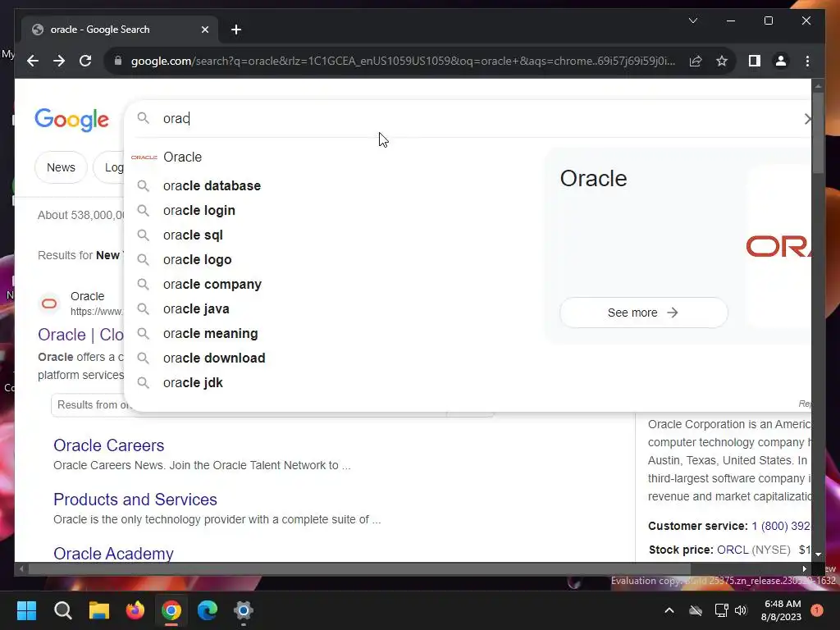Open the Oracle Careers sitelink
The height and width of the screenshot is (630, 840).
click(109, 445)
